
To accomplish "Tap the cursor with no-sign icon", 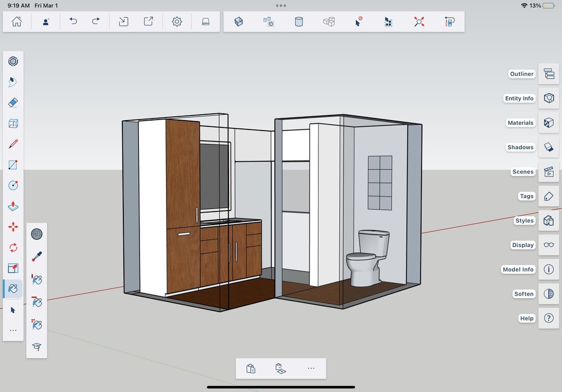I will (x=359, y=21).
